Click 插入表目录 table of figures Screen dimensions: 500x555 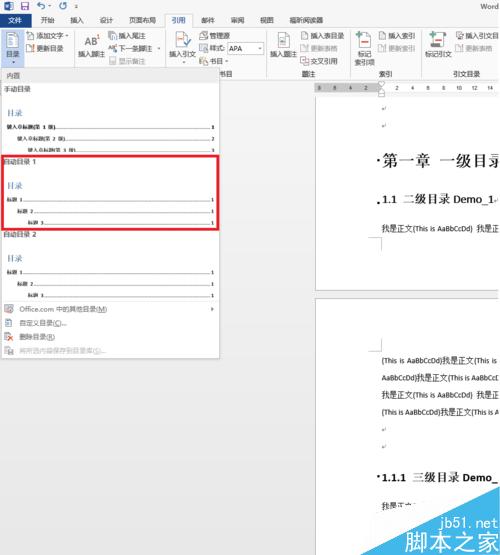322,36
